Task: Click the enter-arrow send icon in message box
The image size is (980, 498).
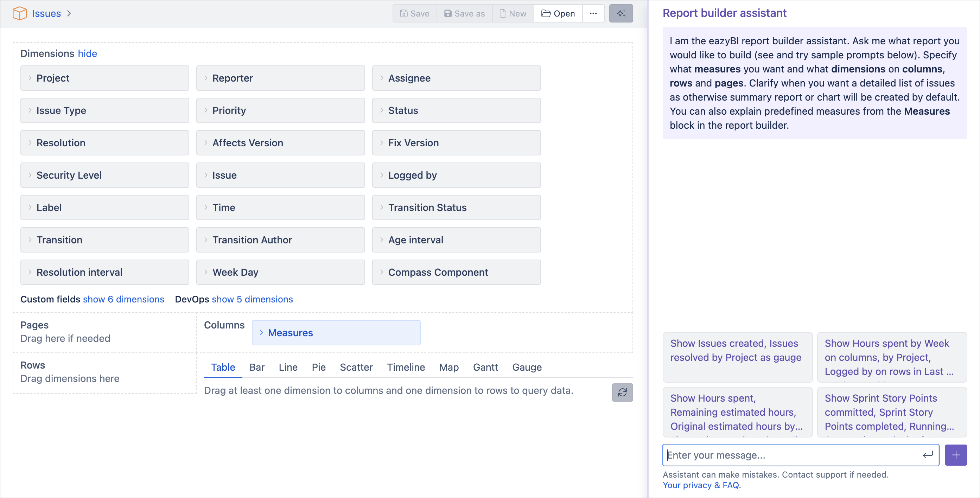Action: click(x=928, y=455)
